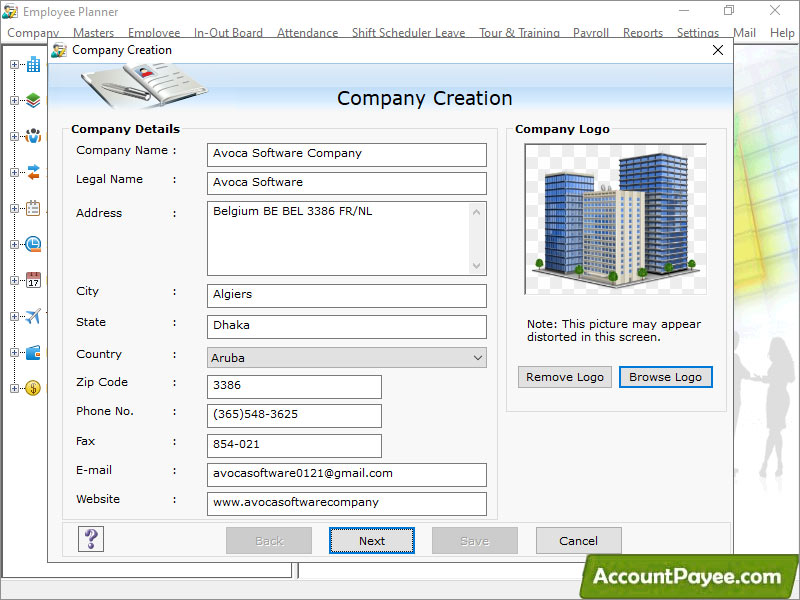Open the blue wallet payroll icon

[33, 352]
